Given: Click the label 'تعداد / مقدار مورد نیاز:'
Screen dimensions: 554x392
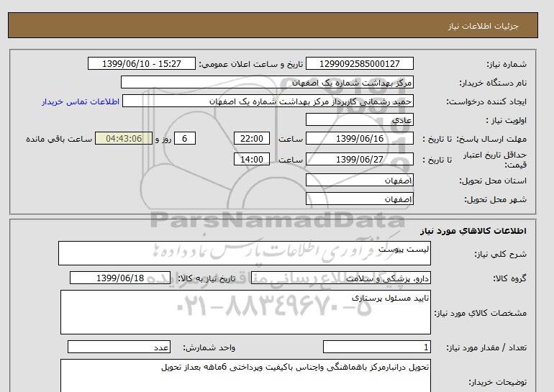Looking at the screenshot, I should point(486,348).
